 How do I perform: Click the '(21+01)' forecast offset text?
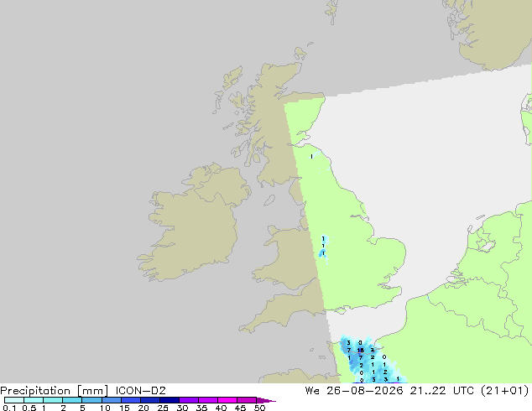click(505, 391)
